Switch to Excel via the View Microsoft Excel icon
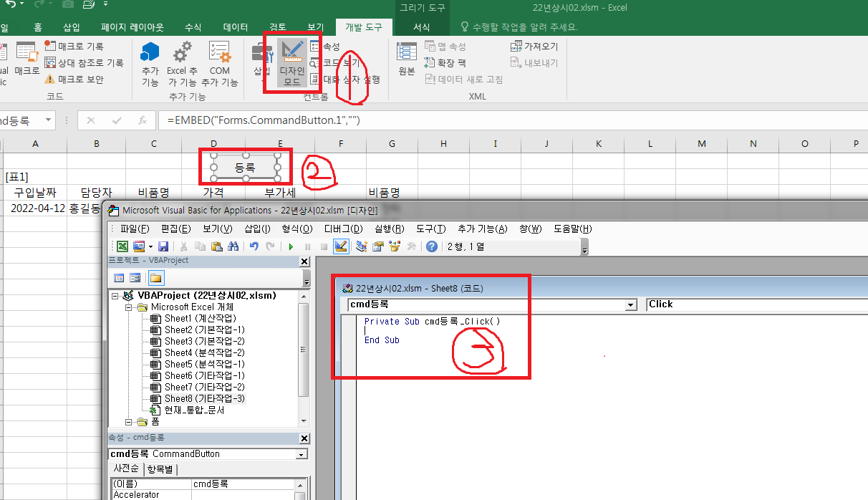The height and width of the screenshot is (500, 868). (x=122, y=246)
